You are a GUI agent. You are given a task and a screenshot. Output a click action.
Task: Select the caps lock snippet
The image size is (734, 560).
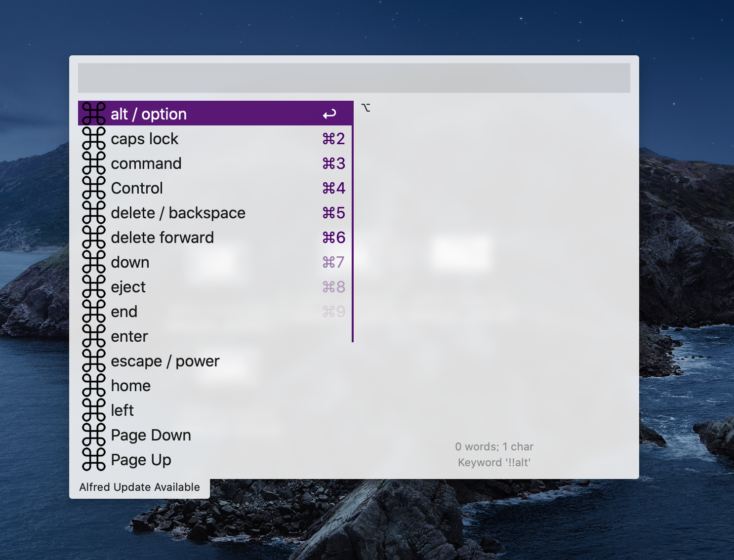[x=216, y=138]
